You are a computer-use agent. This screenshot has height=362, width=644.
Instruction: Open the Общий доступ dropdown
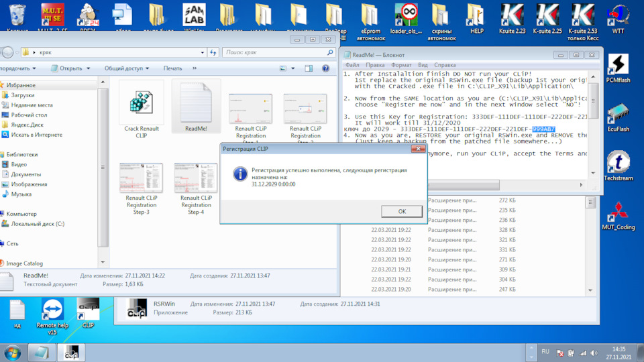pyautogui.click(x=127, y=68)
